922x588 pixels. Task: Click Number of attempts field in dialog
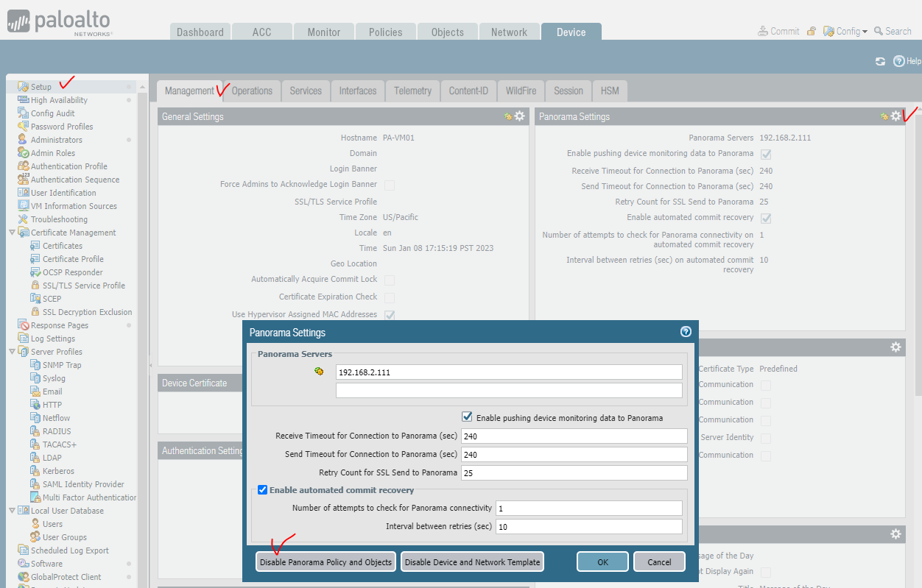[589, 509]
